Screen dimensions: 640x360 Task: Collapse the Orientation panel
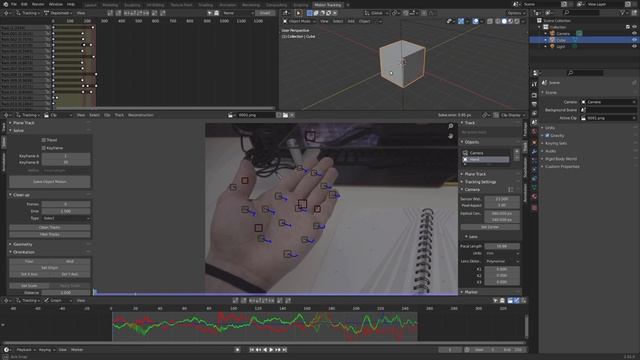(x=24, y=252)
